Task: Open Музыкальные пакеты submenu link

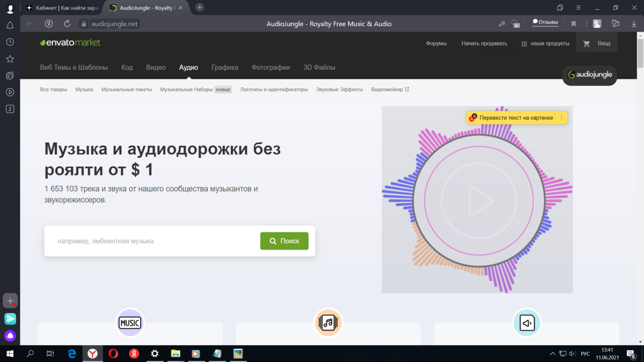Action: click(x=127, y=90)
